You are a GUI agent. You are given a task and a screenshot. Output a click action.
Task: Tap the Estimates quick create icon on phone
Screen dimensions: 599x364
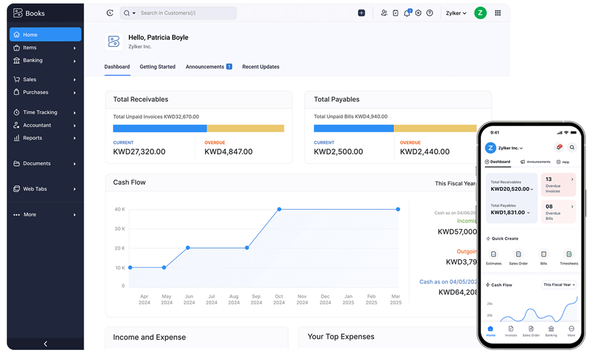click(x=493, y=255)
